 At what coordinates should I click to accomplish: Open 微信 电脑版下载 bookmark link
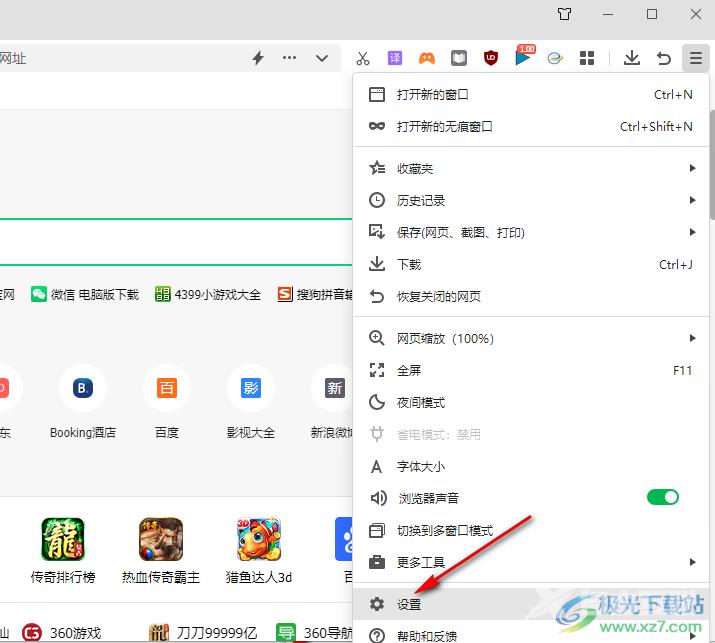(x=85, y=295)
